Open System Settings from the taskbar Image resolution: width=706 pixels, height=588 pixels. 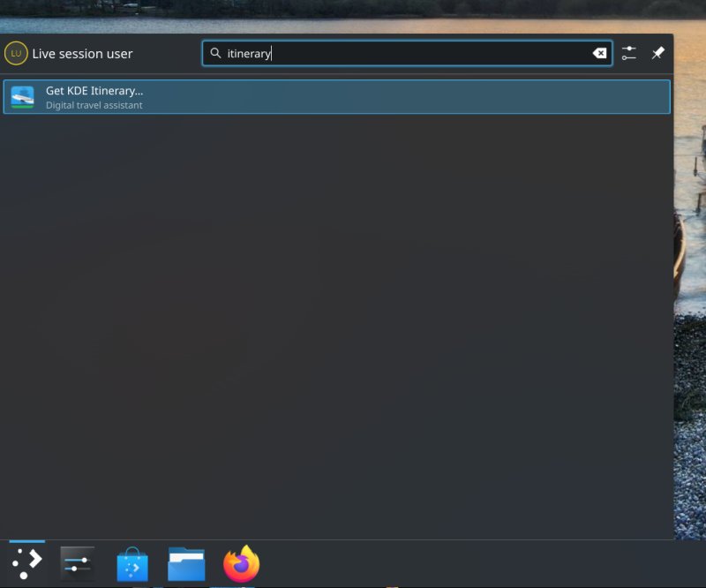pos(76,562)
